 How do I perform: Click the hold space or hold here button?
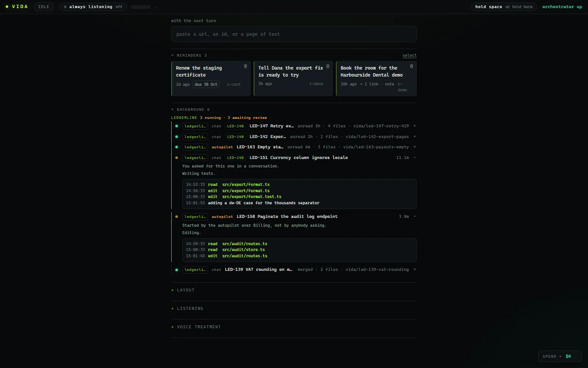click(x=504, y=7)
